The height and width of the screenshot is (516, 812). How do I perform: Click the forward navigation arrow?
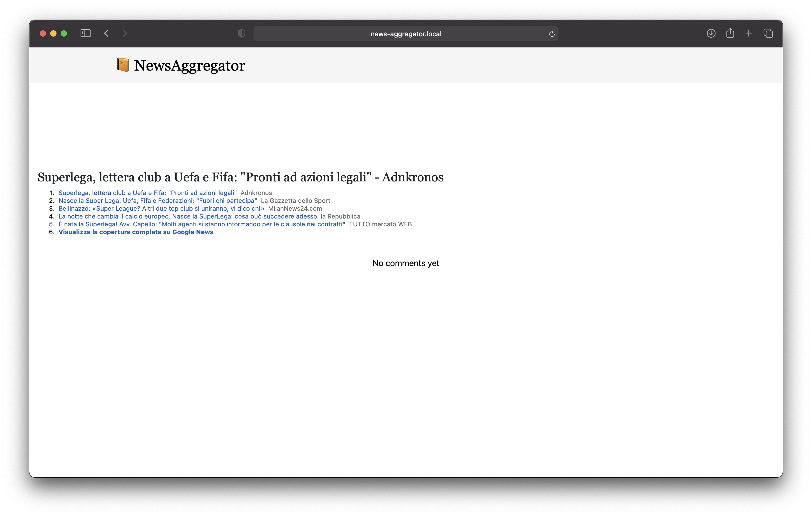[125, 33]
